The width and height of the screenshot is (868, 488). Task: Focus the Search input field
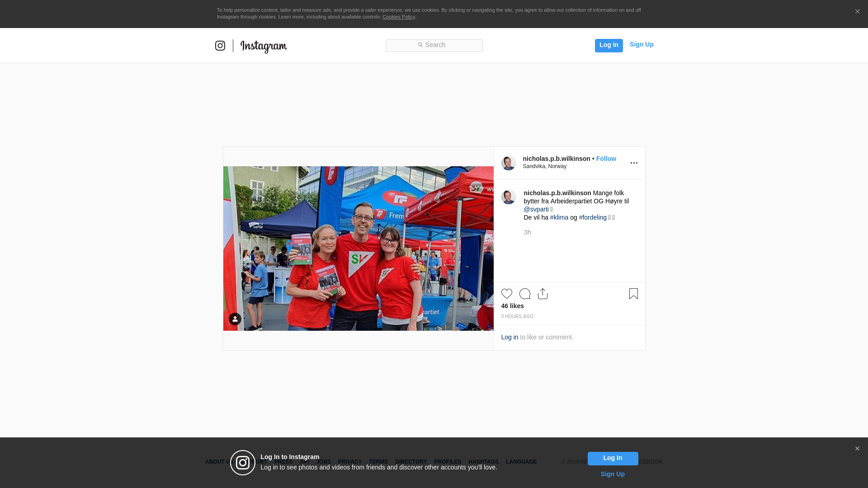tap(434, 45)
